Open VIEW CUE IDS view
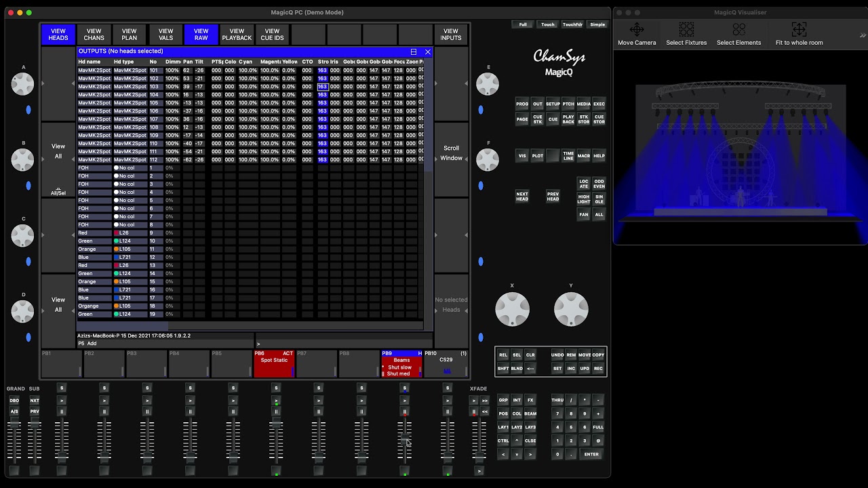868x488 pixels. [272, 35]
